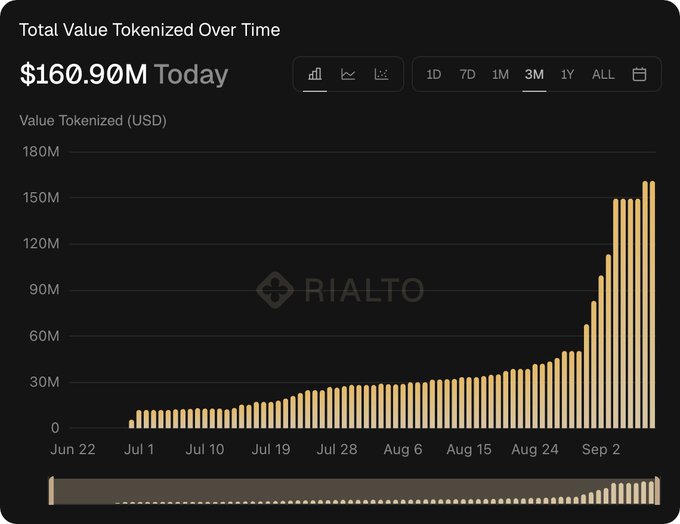Click the 120M y-axis label
Viewport: 680px width, 524px height.
tap(41, 244)
